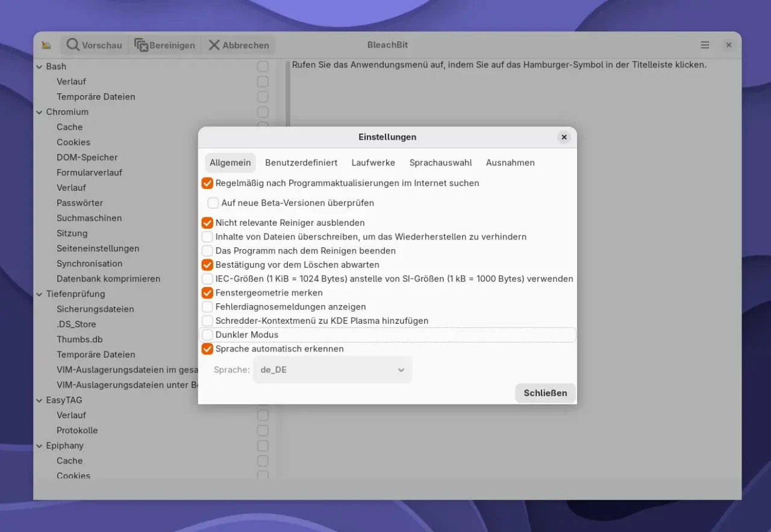Viewport: 771px width, 532px height.
Task: Click the BleachBit app icon in titlebar
Action: point(46,45)
